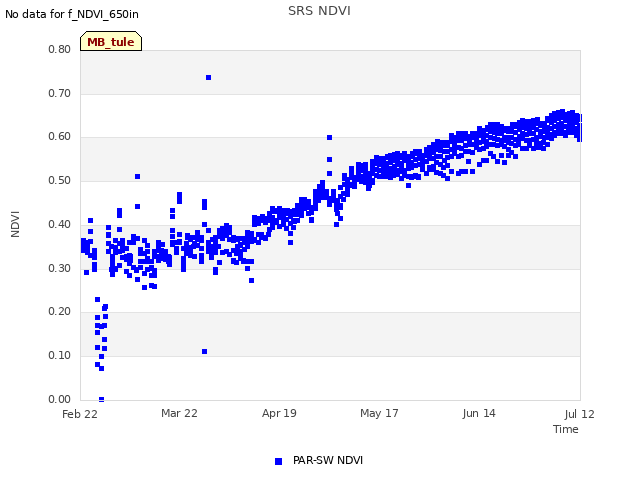Image resolution: width=640 pixels, height=480 pixels.
Task: Click the 0.60 y-axis value
Action: coord(60,137)
